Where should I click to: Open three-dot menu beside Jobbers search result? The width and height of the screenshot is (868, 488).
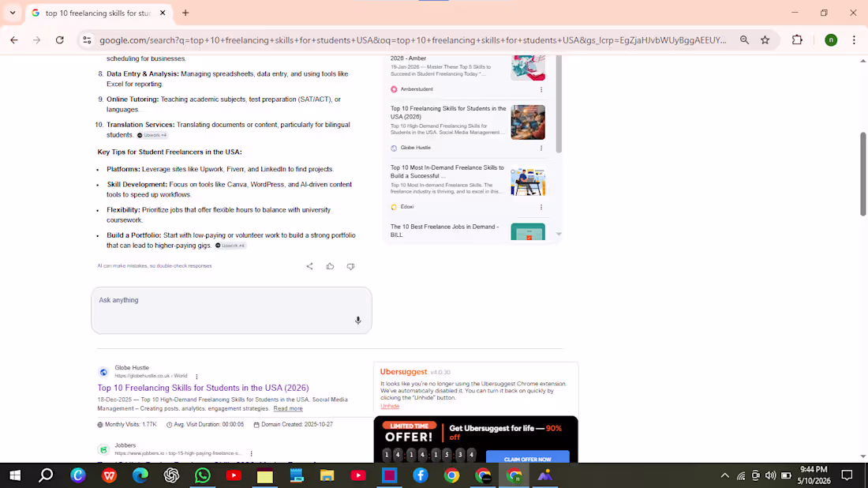[251, 454]
